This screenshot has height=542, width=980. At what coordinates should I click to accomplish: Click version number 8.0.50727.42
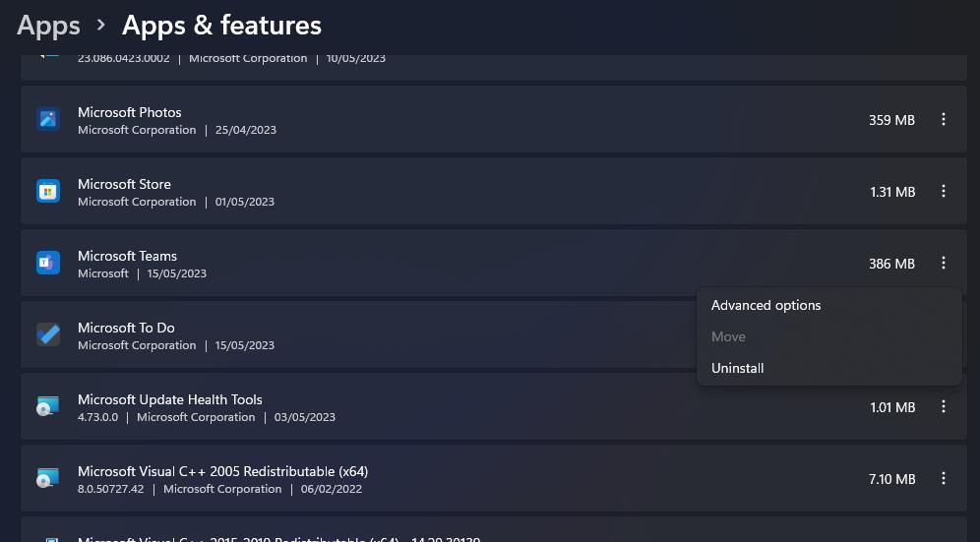click(x=110, y=489)
